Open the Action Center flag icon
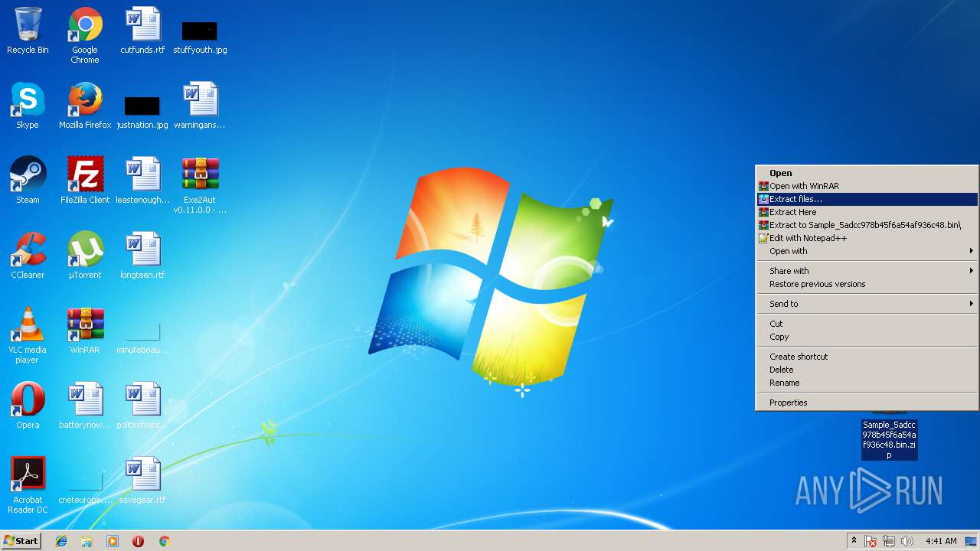The width and height of the screenshot is (980, 551). click(871, 541)
